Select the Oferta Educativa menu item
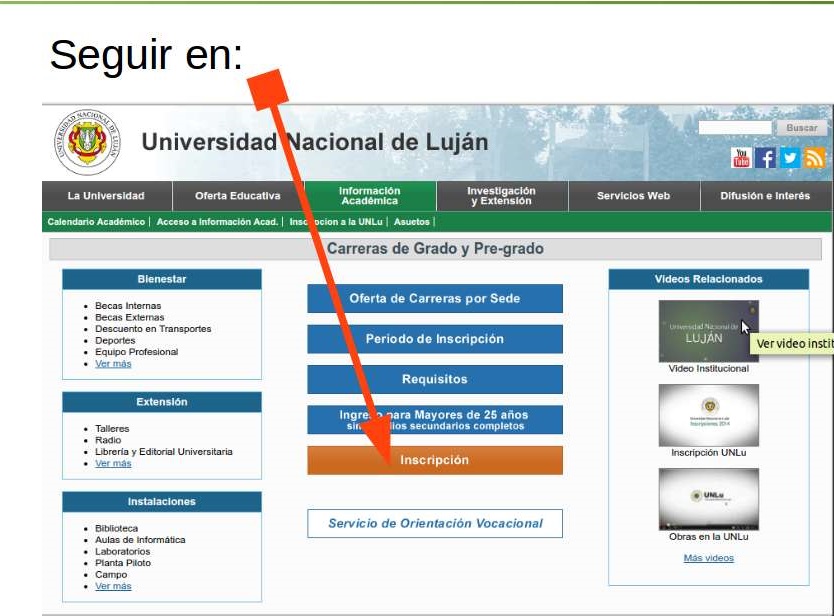 click(x=238, y=196)
